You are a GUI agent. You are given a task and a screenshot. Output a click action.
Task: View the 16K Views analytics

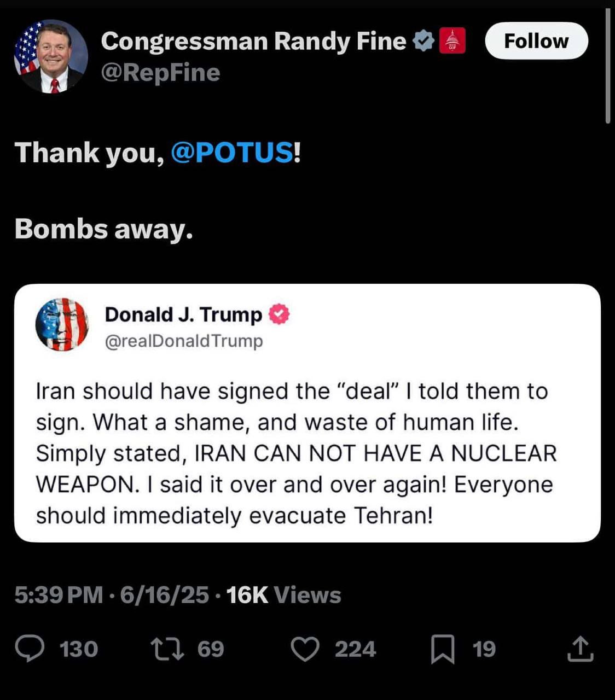[x=283, y=595]
